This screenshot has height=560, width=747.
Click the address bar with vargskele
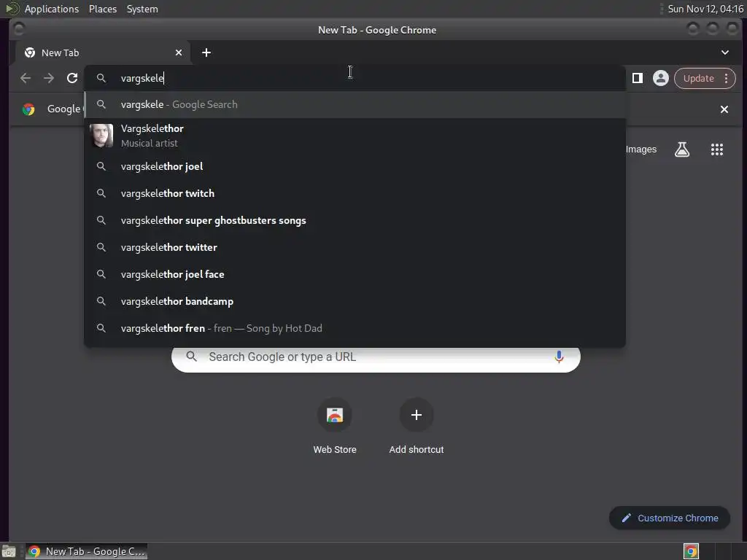click(355, 78)
